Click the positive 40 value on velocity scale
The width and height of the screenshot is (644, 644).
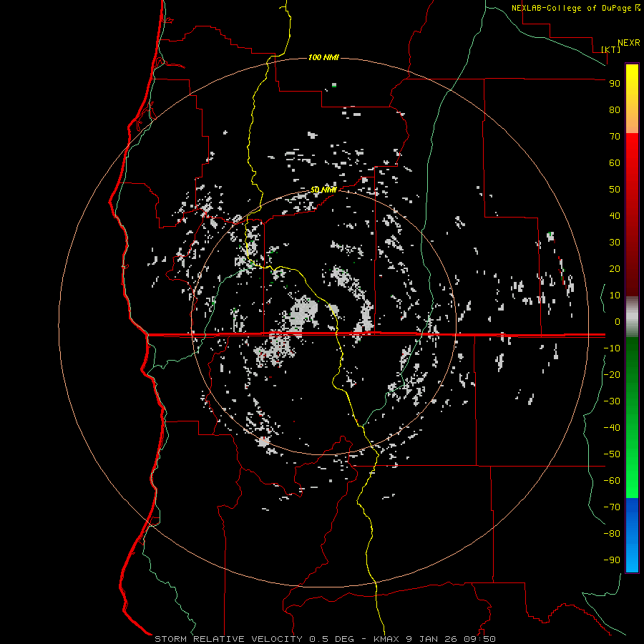point(615,216)
